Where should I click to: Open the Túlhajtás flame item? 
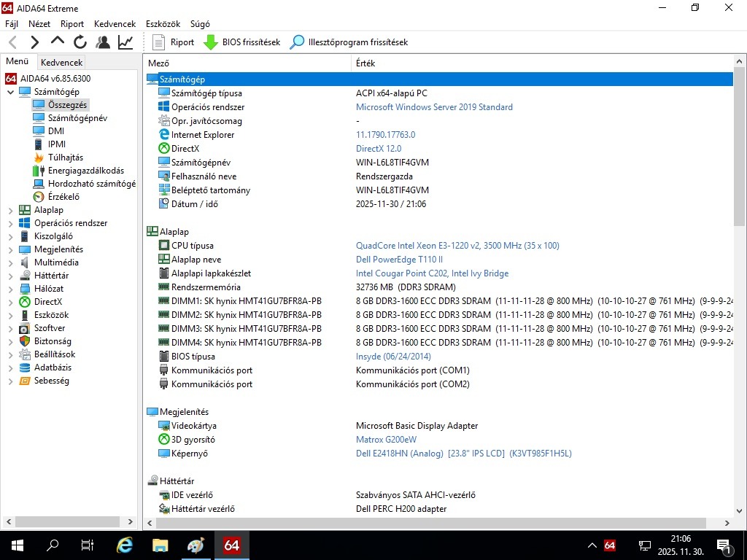[65, 157]
